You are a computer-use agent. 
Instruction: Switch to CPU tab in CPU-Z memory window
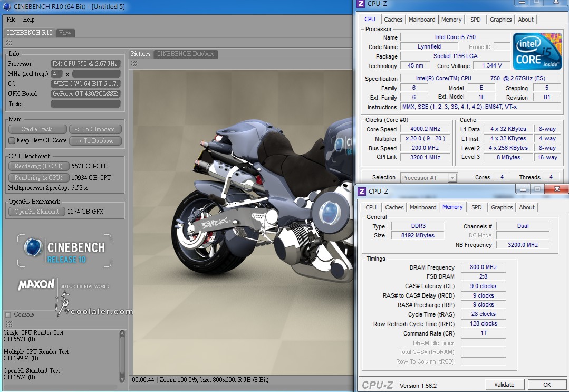(x=371, y=207)
